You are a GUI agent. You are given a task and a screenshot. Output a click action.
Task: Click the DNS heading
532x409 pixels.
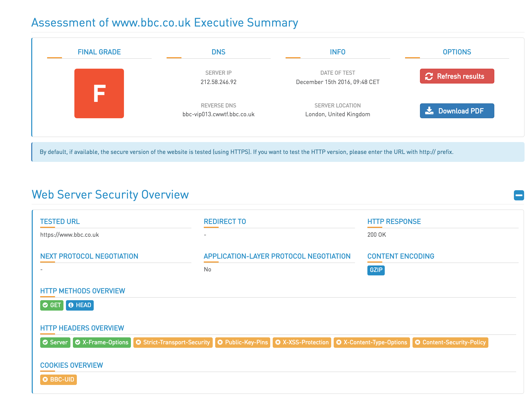pos(218,52)
